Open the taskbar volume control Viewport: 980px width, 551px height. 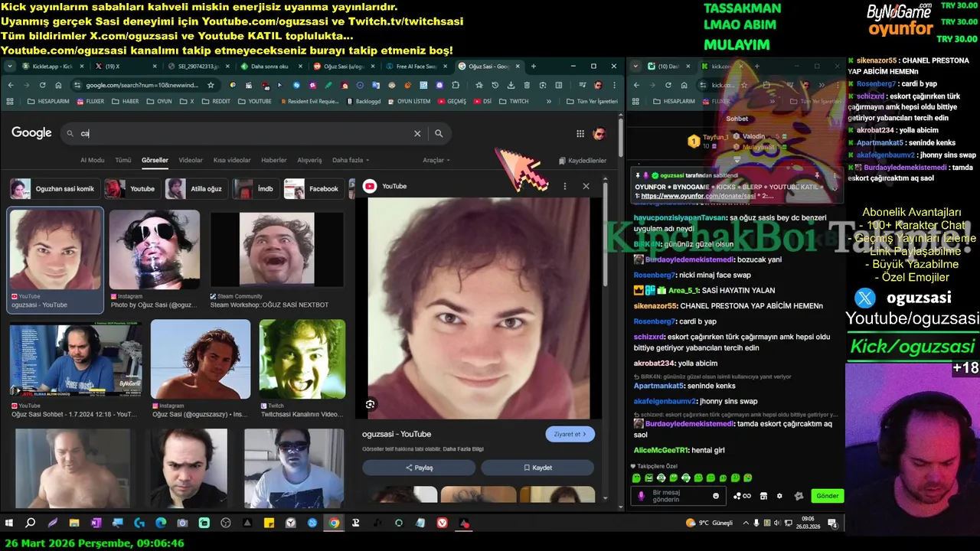(777, 523)
